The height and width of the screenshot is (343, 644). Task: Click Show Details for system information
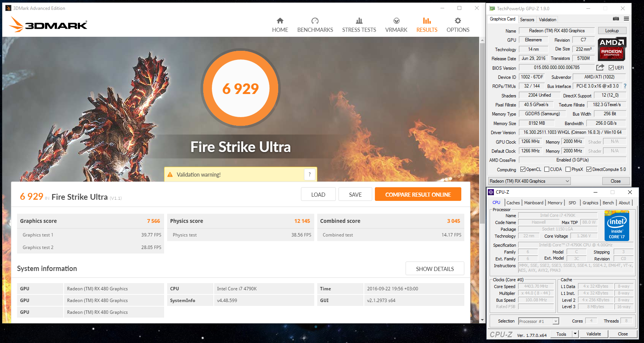click(x=435, y=269)
